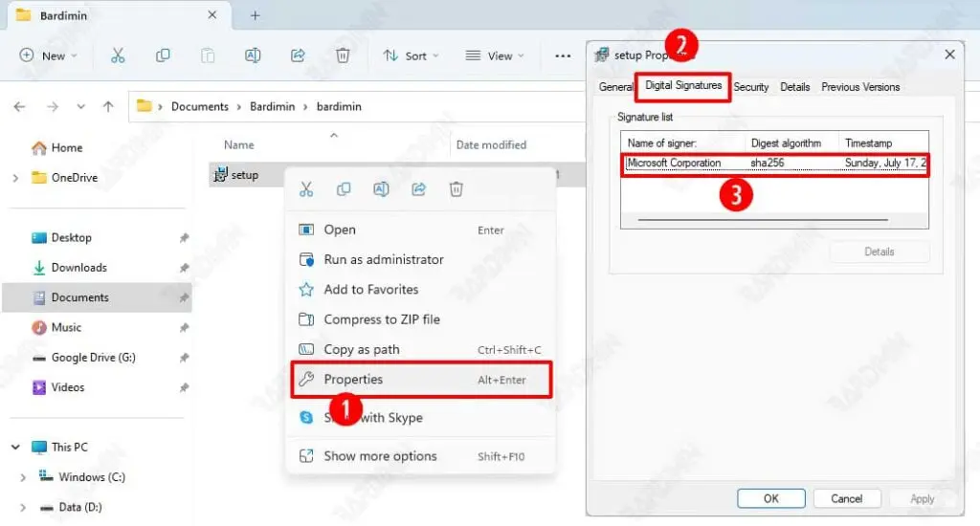Click the Apply button
This screenshot has height=526, width=980.
(x=922, y=498)
